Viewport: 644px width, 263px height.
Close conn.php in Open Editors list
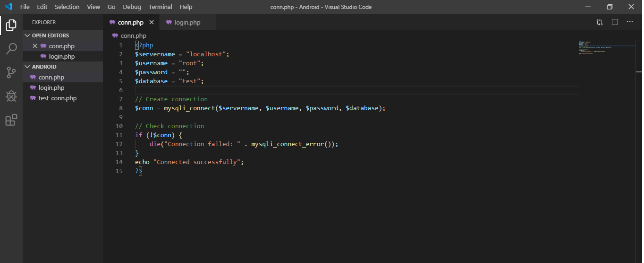(x=34, y=46)
